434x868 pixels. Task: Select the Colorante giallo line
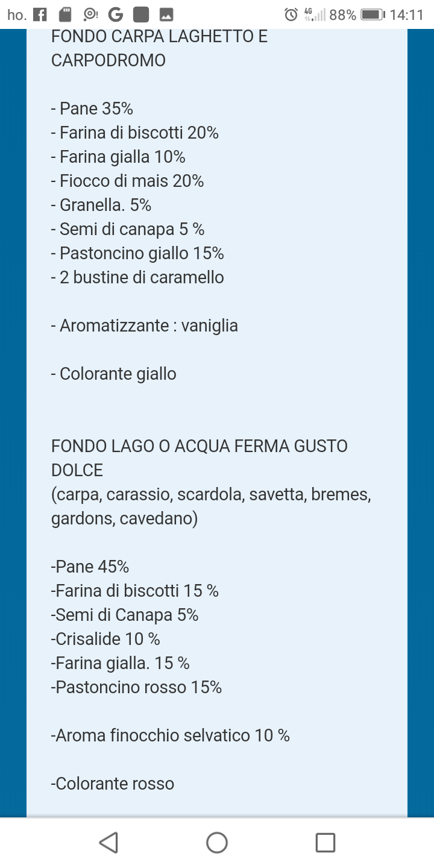(114, 374)
